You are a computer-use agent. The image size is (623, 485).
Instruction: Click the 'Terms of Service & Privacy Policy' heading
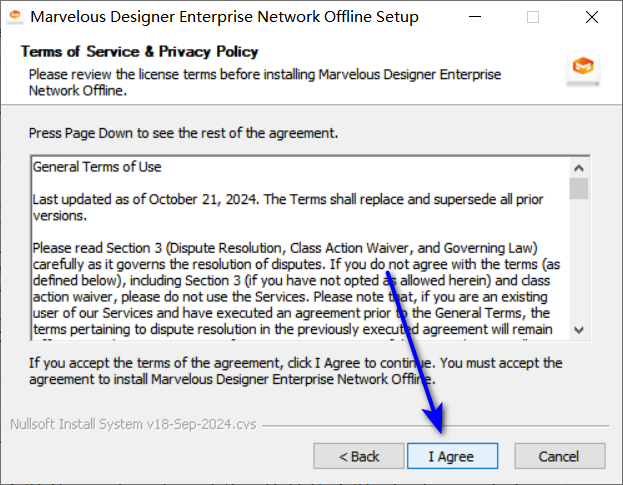(x=139, y=52)
